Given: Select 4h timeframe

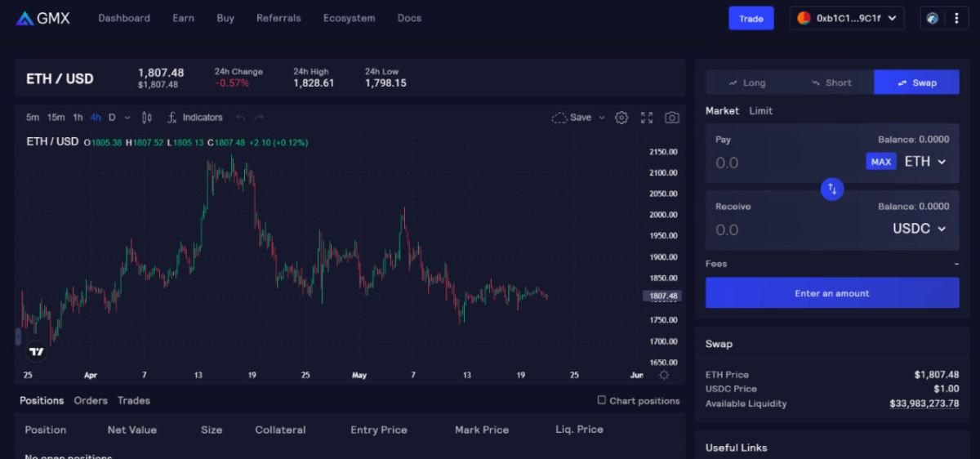Looking at the screenshot, I should [x=96, y=118].
